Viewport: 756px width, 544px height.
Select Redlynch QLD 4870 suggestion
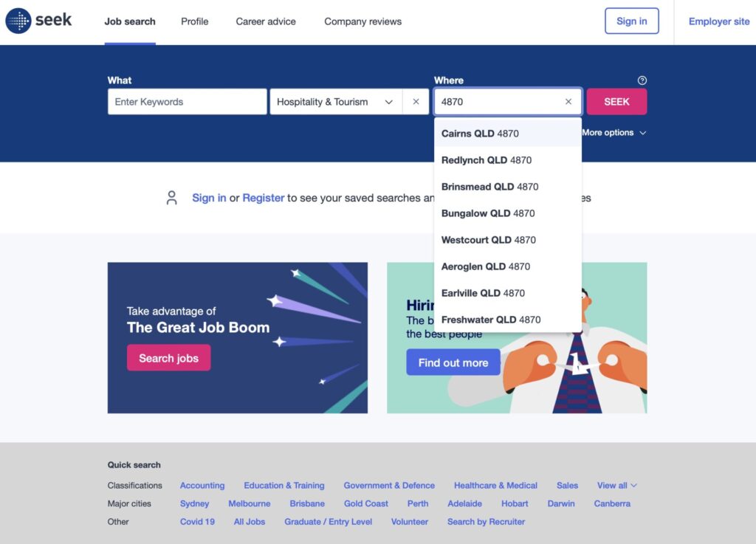(508, 160)
